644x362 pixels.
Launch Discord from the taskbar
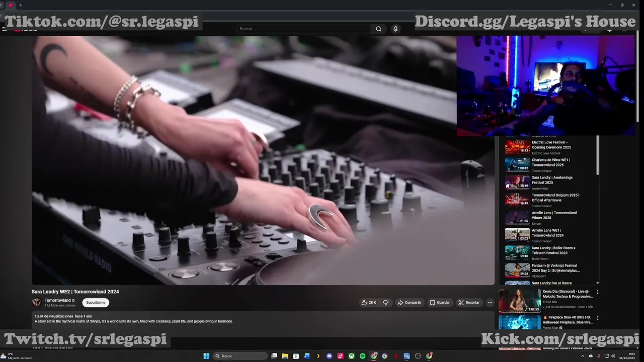[330, 356]
